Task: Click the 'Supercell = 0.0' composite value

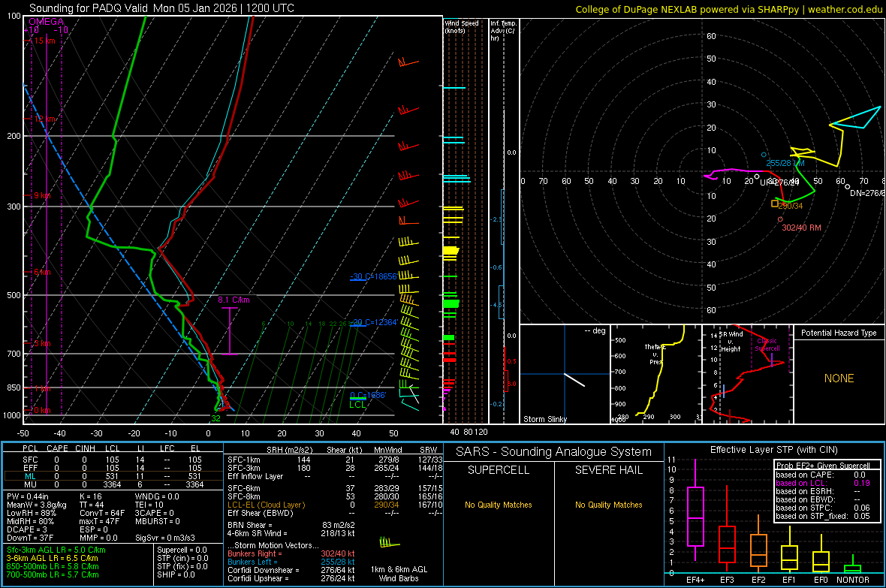Action: pyautogui.click(x=182, y=550)
